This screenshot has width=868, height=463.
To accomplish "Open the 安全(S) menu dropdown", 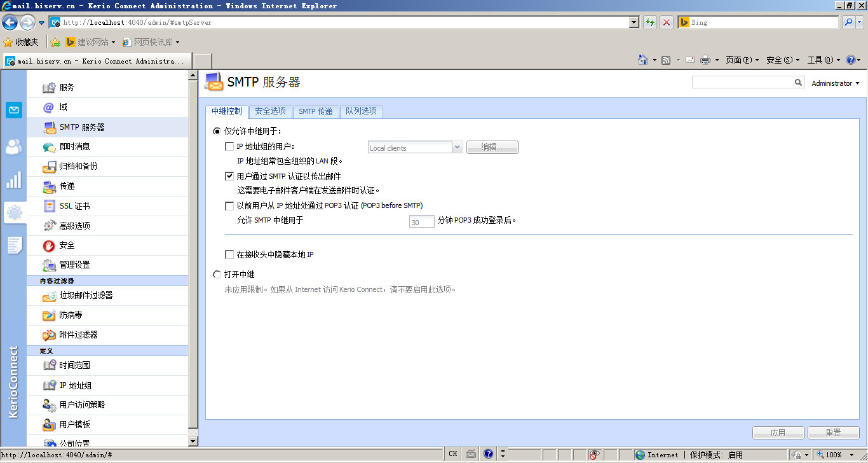I will (x=783, y=60).
